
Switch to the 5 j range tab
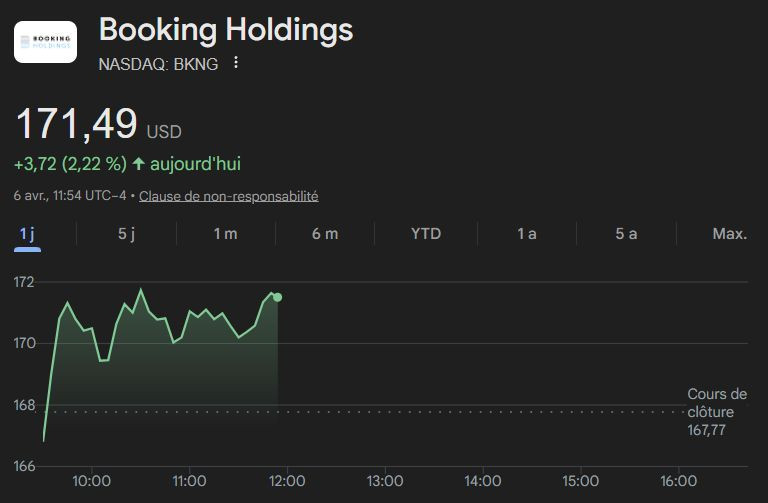pyautogui.click(x=126, y=234)
